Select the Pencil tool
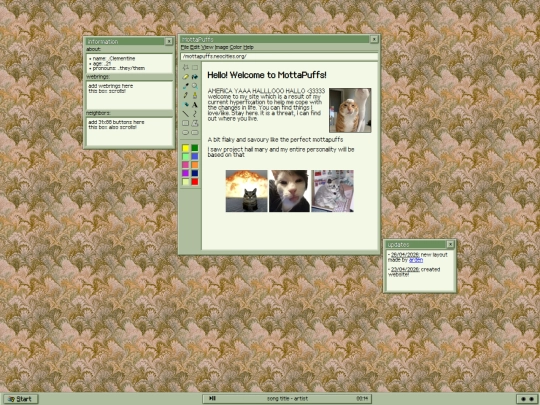This screenshot has width=540, height=405. tap(185, 95)
